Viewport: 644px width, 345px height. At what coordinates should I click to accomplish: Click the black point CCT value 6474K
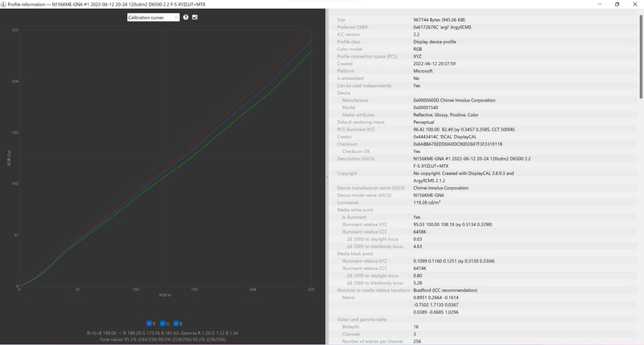(419, 268)
